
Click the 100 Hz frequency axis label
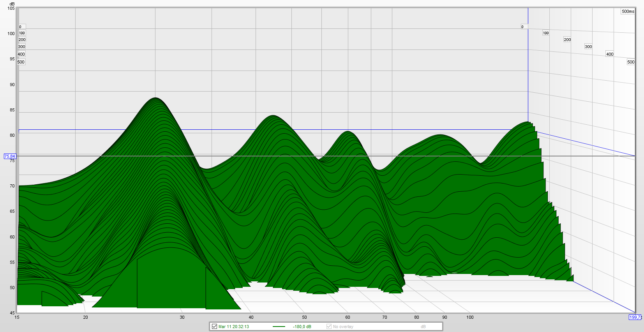(470, 317)
